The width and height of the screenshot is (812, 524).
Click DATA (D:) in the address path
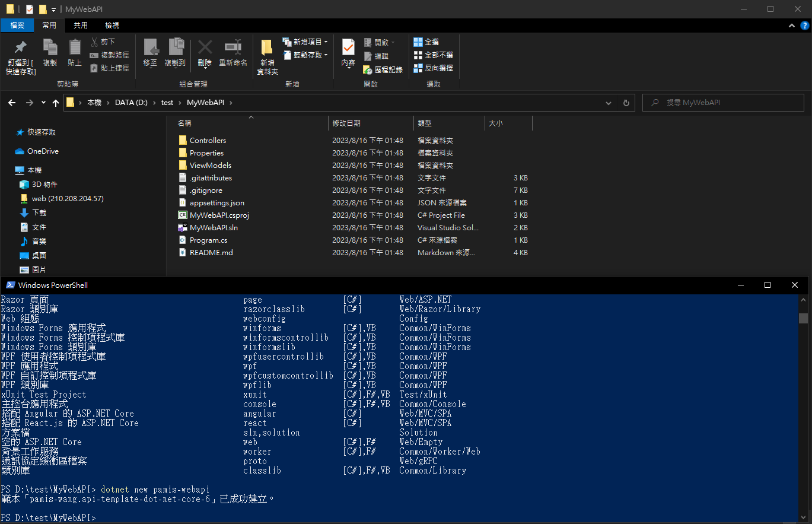[131, 103]
